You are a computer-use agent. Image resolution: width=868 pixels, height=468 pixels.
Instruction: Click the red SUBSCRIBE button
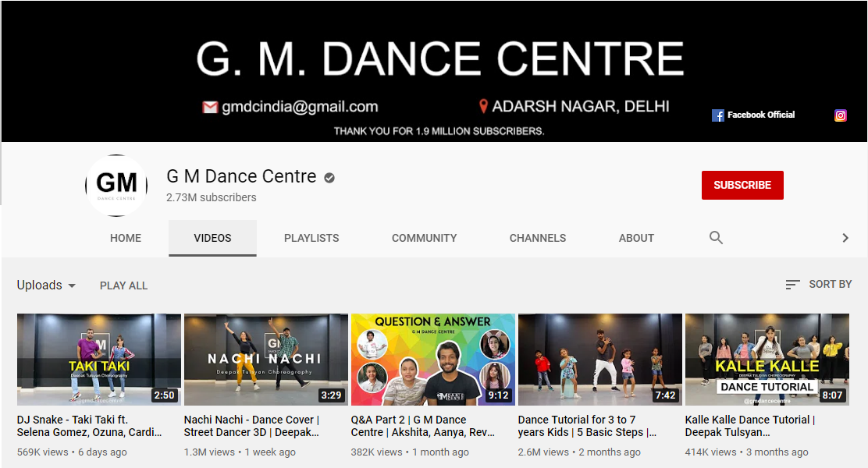742,185
